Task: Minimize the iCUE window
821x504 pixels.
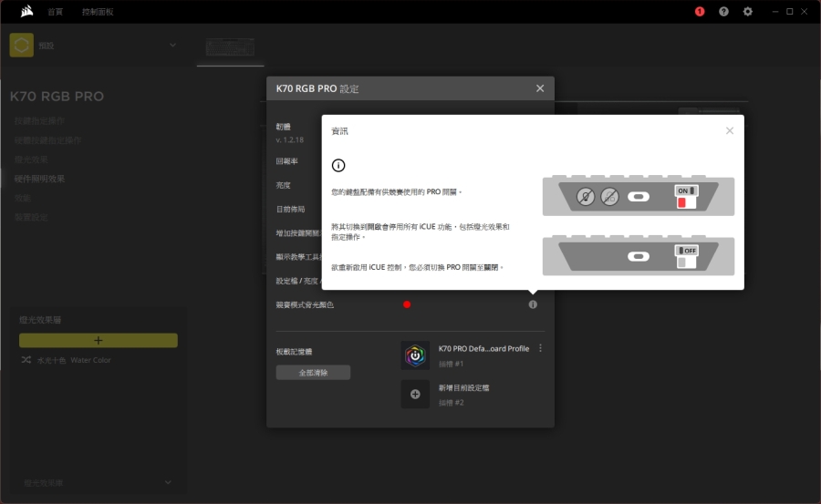Action: click(x=774, y=12)
